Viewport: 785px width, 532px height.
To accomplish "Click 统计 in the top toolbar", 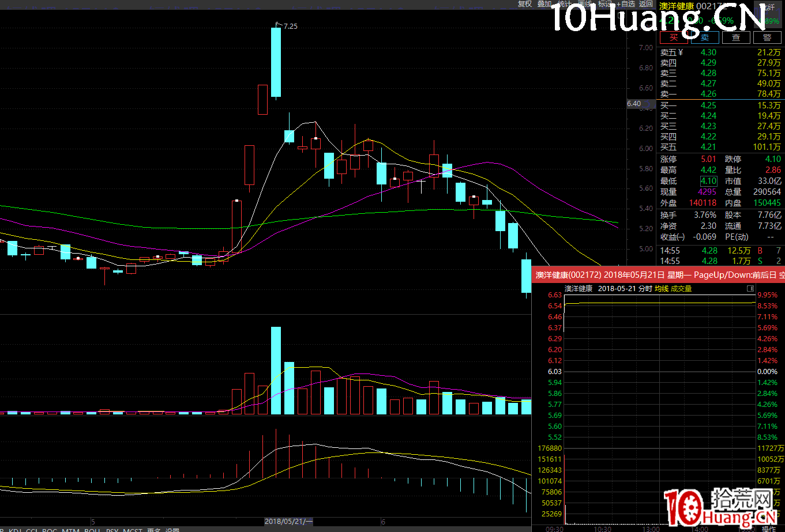I will coord(565,3).
